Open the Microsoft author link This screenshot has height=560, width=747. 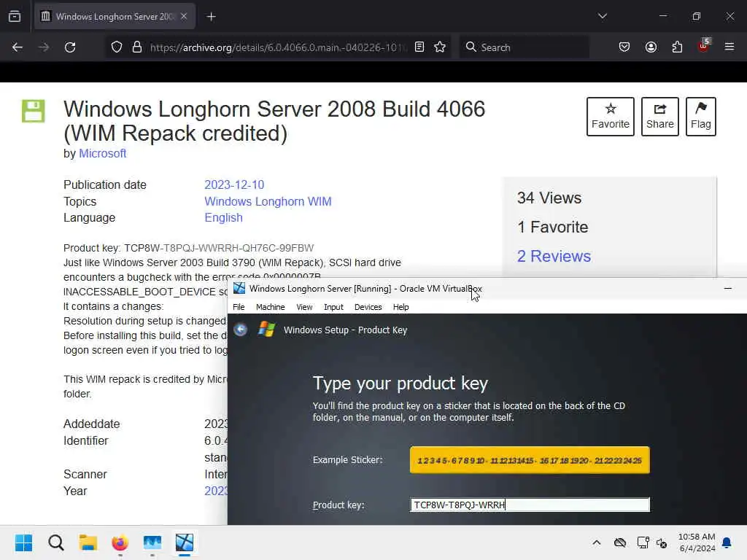click(x=102, y=153)
